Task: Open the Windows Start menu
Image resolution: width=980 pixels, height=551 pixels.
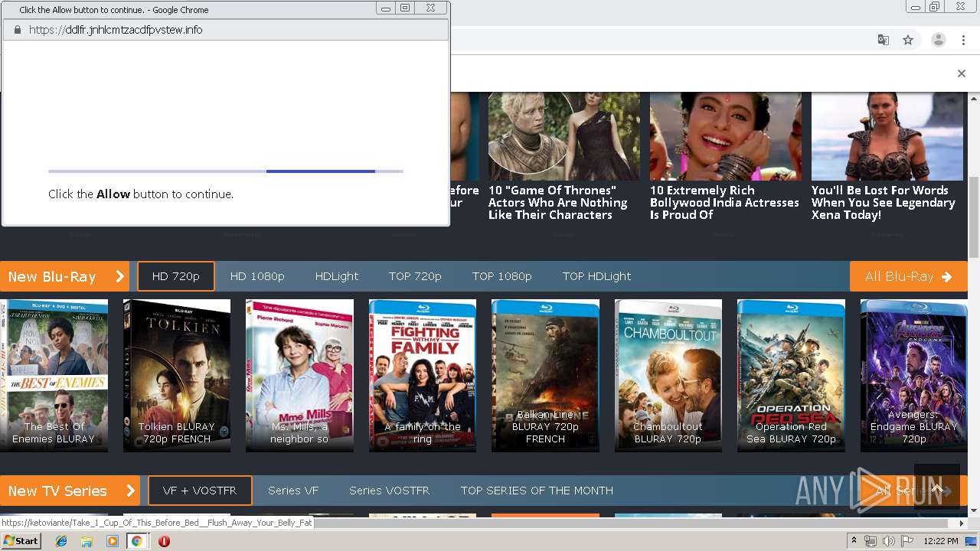Action: (x=21, y=540)
